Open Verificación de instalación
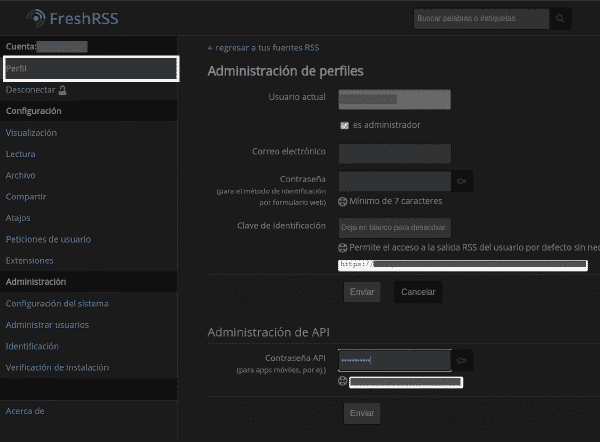The width and height of the screenshot is (600, 442). [x=57, y=368]
